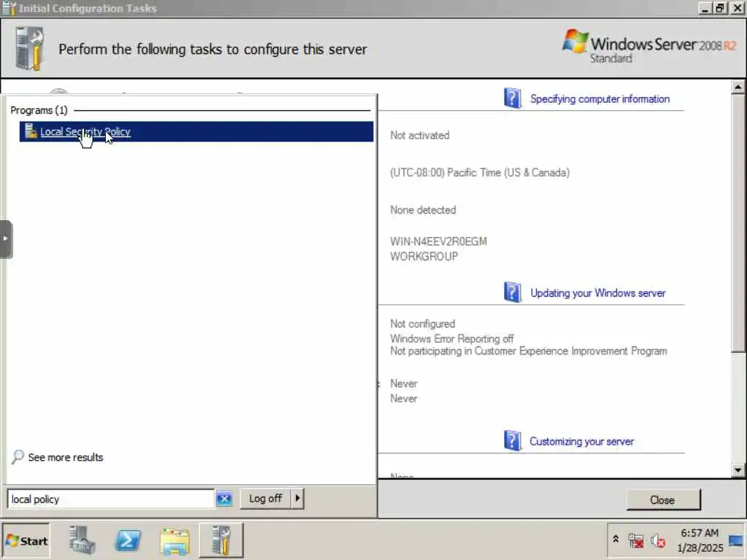Click 'Windows Error Reporting off' text
This screenshot has width=747, height=560.
point(452,338)
